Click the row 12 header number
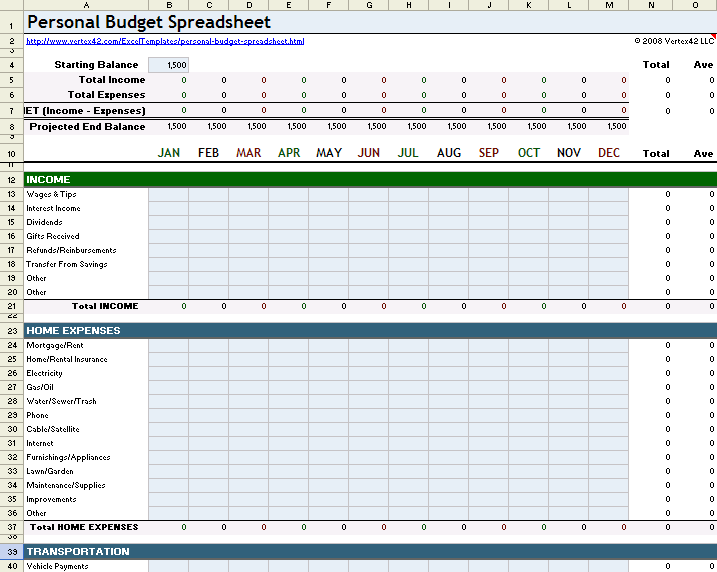The height and width of the screenshot is (572, 717). (x=11, y=180)
